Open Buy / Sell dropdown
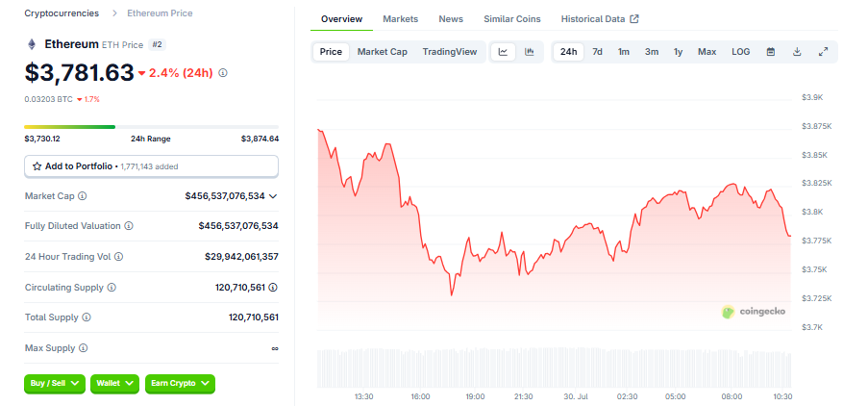868x406 pixels. click(55, 383)
